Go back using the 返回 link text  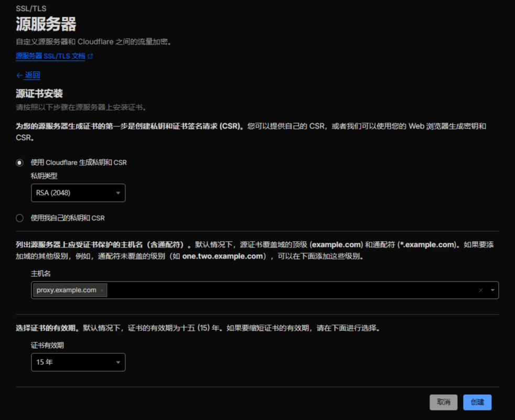pyautogui.click(x=33, y=76)
